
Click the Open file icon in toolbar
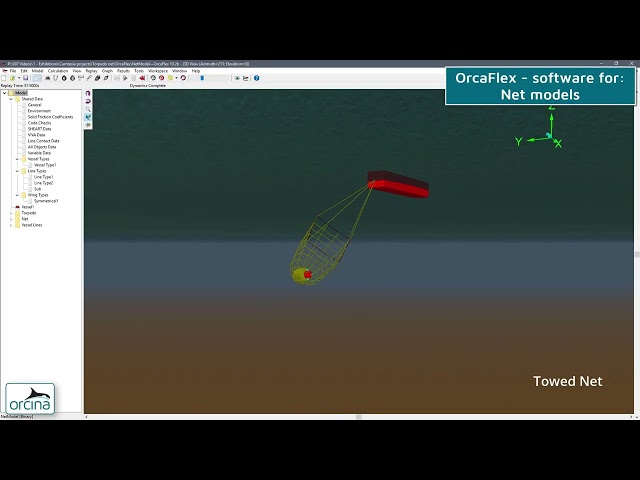pos(13,78)
